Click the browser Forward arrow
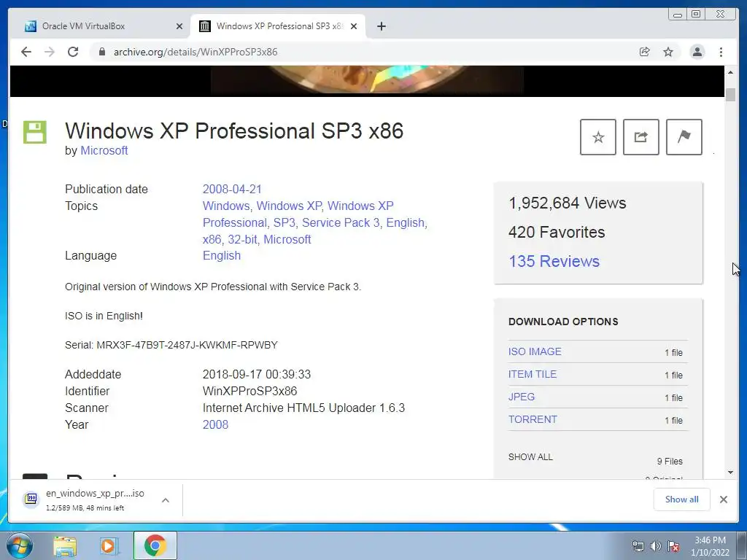The image size is (747, 560). coord(50,52)
